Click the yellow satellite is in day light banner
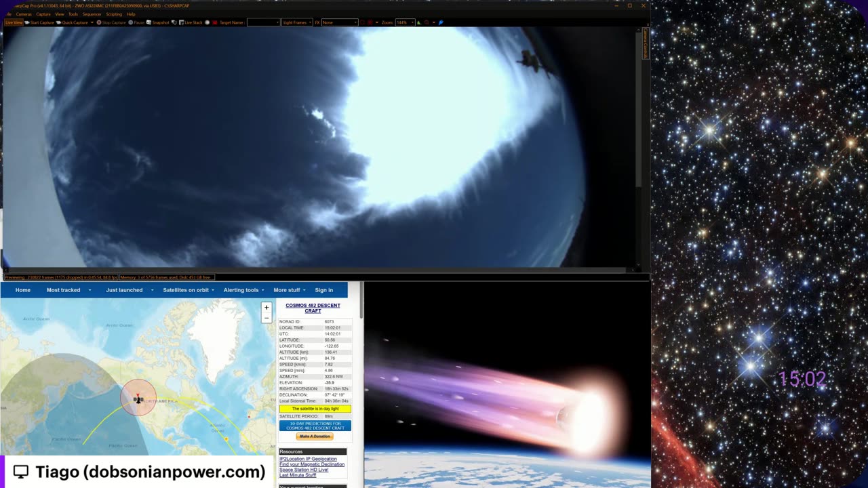 point(315,409)
